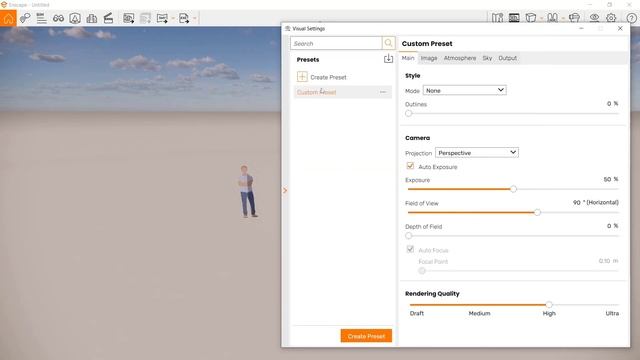Click the screenshot export icon
This screenshot has width=640, height=360.
pyautogui.click(x=129, y=18)
